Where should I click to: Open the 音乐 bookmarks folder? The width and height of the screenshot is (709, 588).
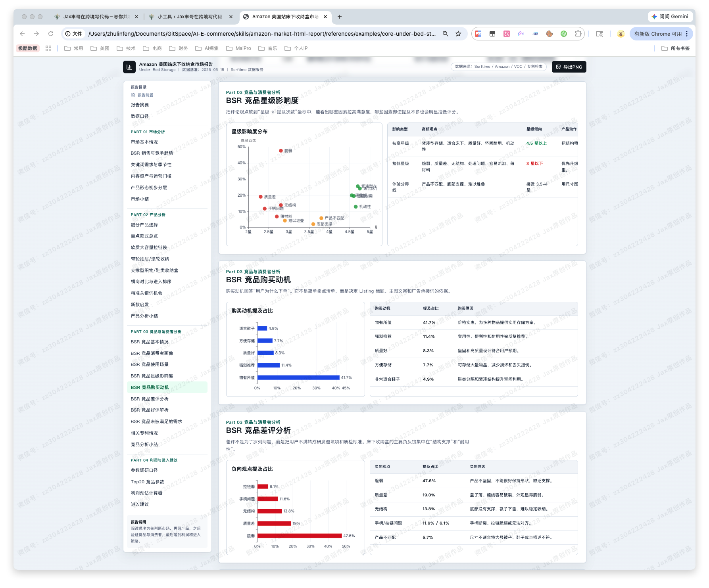click(x=268, y=48)
